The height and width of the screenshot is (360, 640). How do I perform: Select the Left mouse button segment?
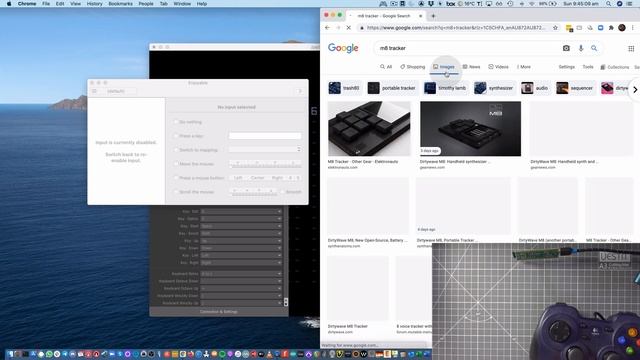[238, 178]
